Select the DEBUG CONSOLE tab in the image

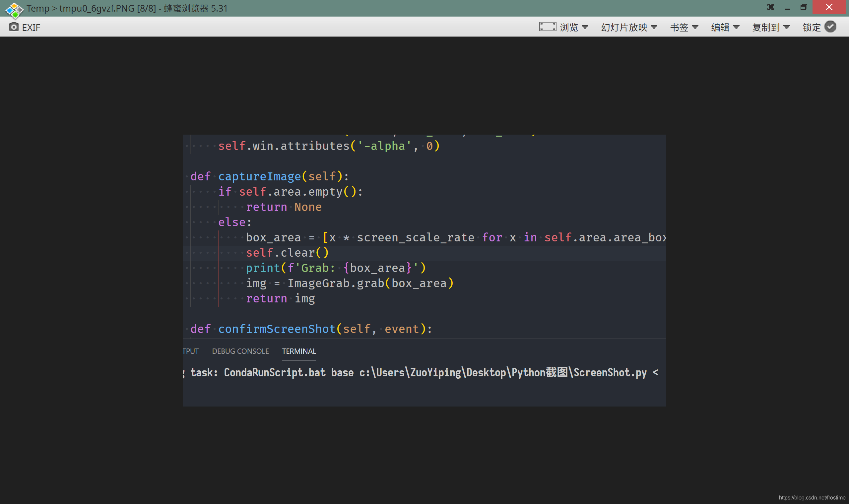point(240,351)
